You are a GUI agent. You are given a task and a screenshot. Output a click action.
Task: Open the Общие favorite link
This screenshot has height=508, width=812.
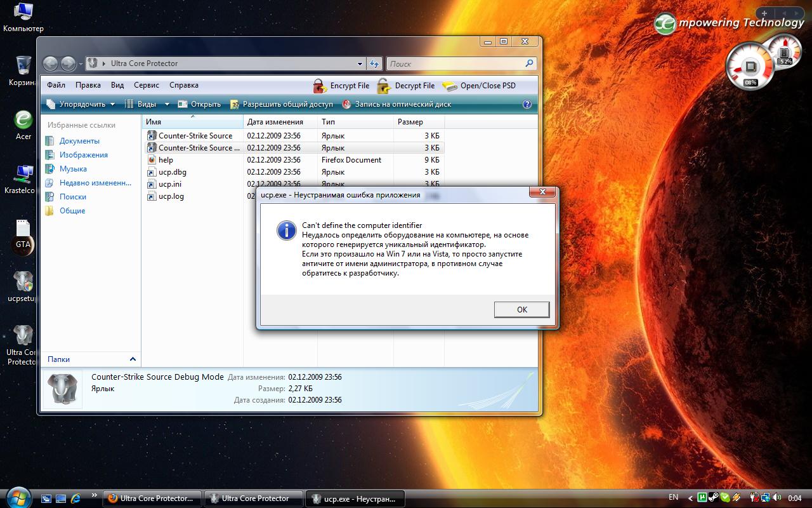pyautogui.click(x=65, y=211)
